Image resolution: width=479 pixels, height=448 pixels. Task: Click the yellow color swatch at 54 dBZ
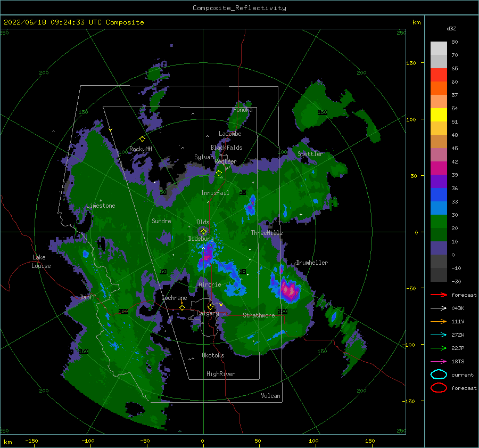(x=439, y=115)
